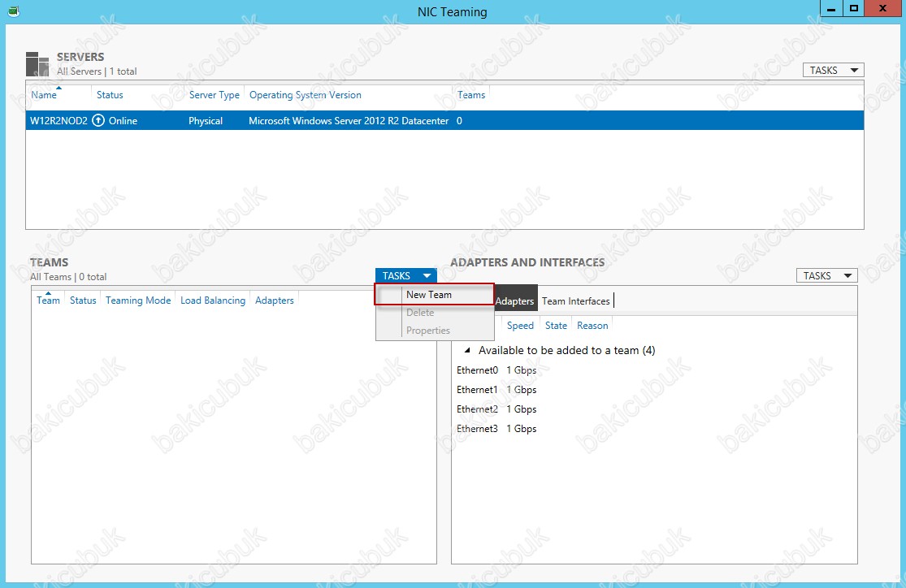Image resolution: width=906 pixels, height=588 pixels.
Task: Sort servers by the Status column
Action: pyautogui.click(x=110, y=95)
